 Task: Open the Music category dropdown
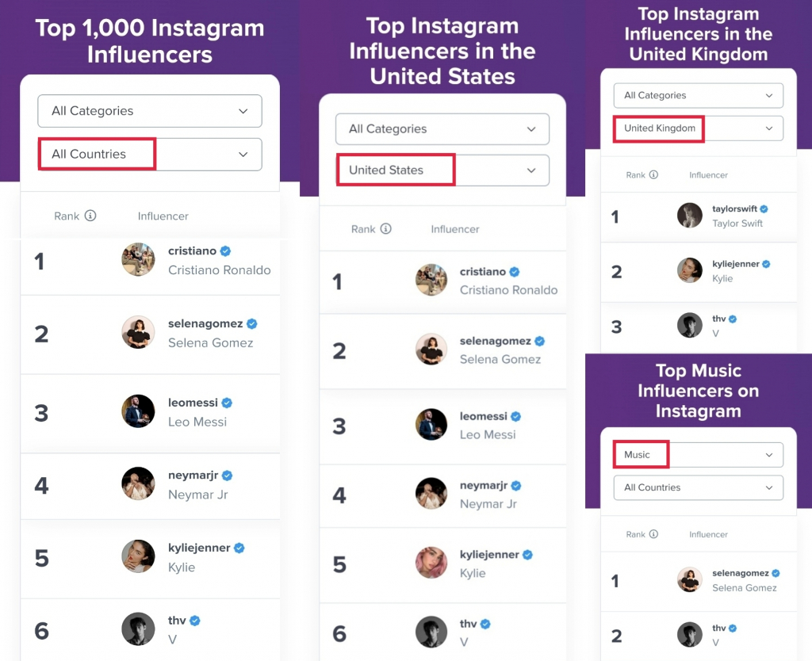[x=698, y=454]
